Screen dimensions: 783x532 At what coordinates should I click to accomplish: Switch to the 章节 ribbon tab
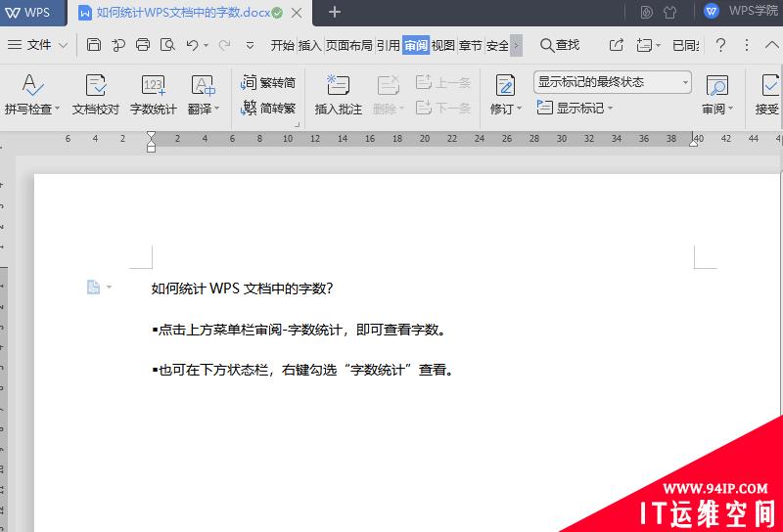coord(471,45)
